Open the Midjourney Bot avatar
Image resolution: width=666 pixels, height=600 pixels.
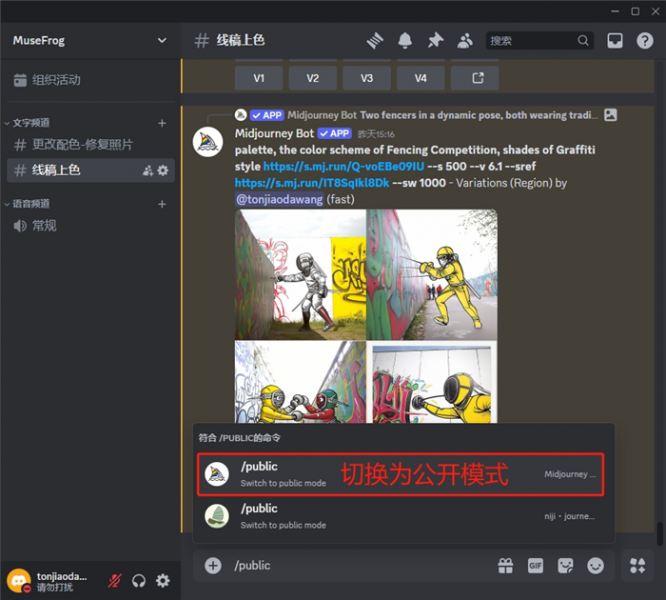208,142
